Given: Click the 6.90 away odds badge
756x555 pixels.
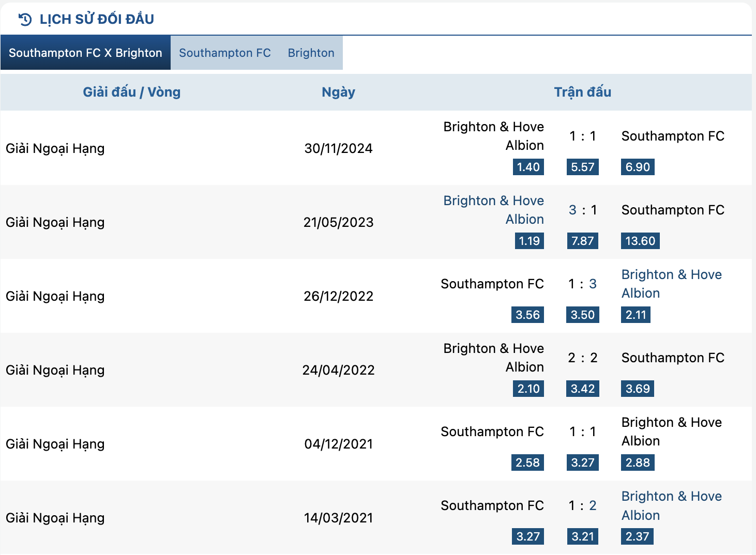Looking at the screenshot, I should (x=638, y=167).
